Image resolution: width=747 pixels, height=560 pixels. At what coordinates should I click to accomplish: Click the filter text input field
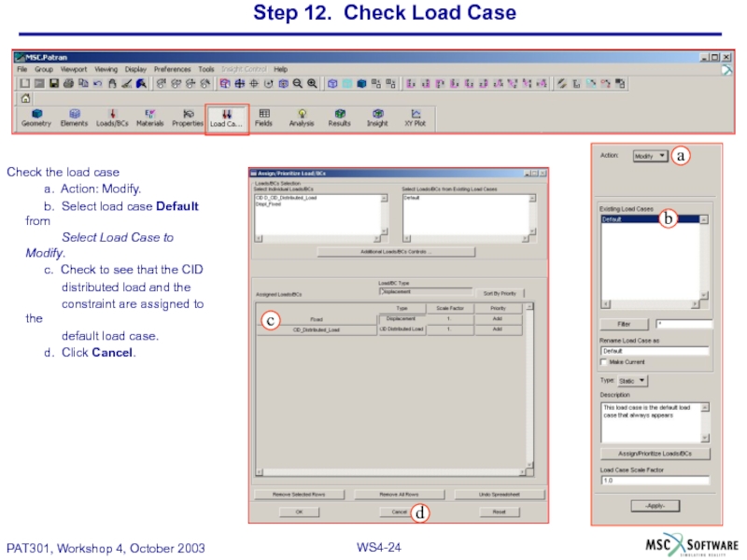coord(684,325)
